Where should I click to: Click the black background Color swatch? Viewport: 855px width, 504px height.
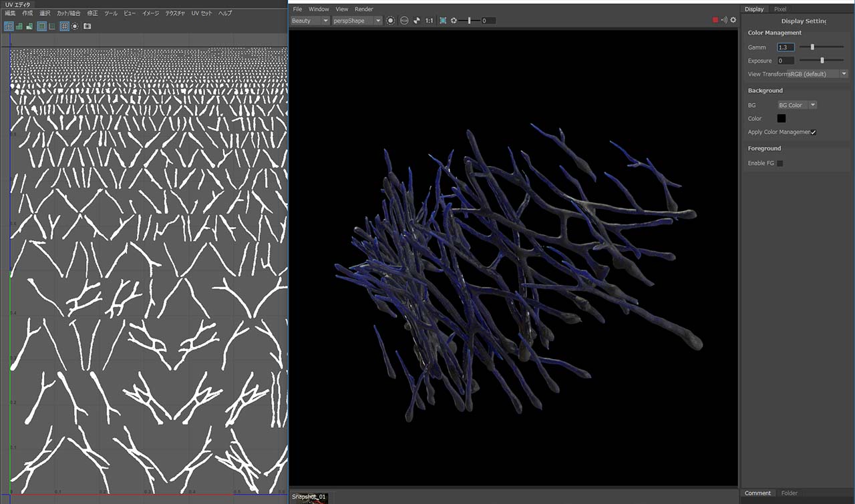point(782,118)
